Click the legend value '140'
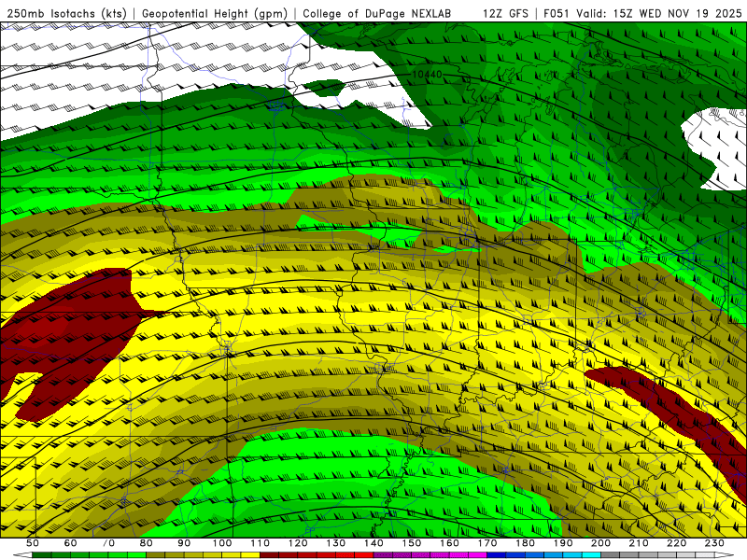The width and height of the screenshot is (747, 560). tap(373, 543)
